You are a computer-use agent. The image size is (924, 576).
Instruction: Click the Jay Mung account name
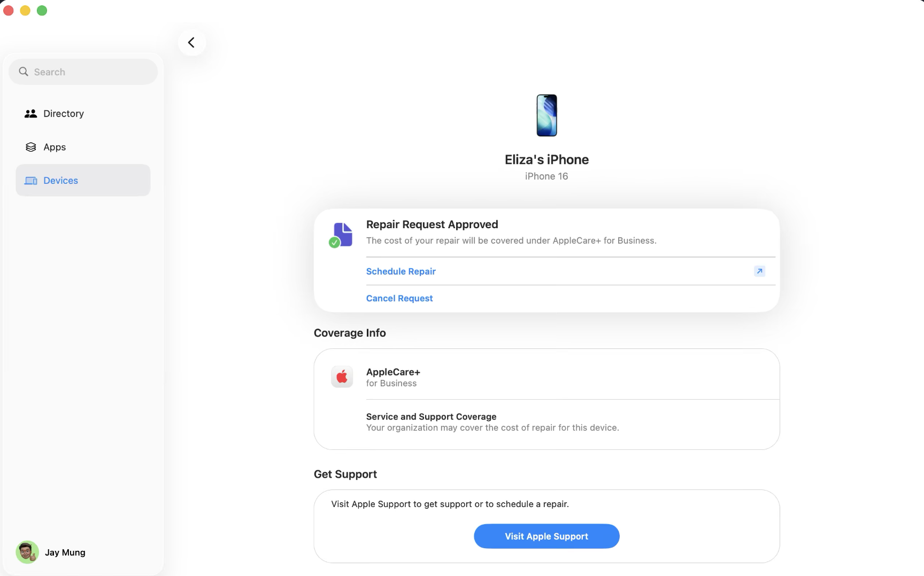[x=65, y=552]
